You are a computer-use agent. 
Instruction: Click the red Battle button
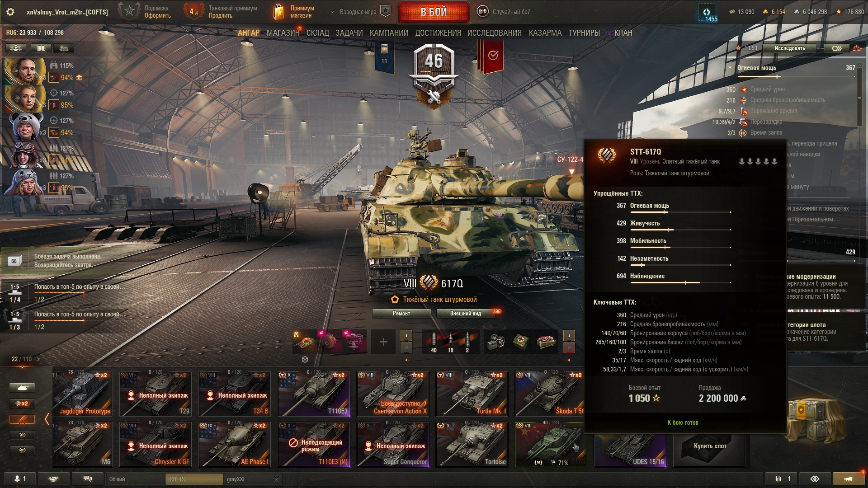coord(434,12)
